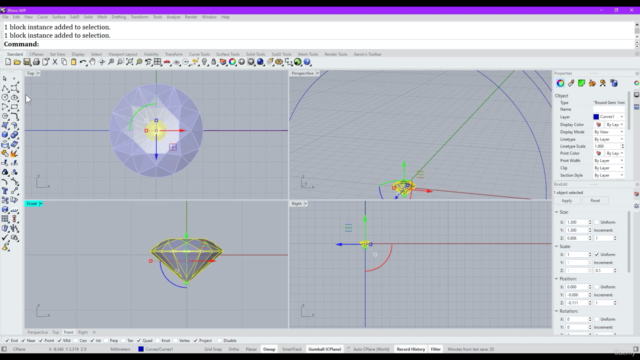The width and height of the screenshot is (640, 360).
Task: Click the blue Help question icon
Action: pos(307,62)
